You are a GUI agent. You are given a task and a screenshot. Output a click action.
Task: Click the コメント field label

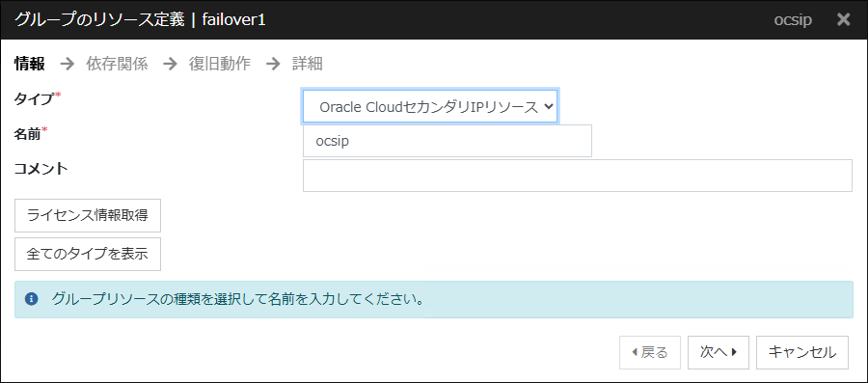pos(41,168)
